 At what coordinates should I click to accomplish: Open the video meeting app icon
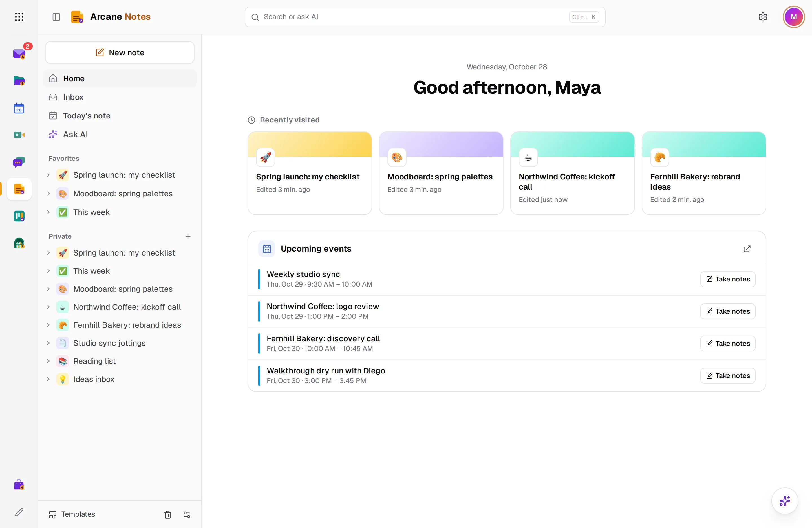click(19, 135)
